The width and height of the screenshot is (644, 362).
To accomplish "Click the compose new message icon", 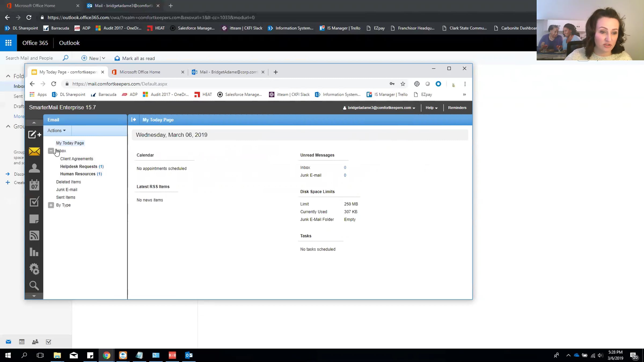I will pos(34,135).
